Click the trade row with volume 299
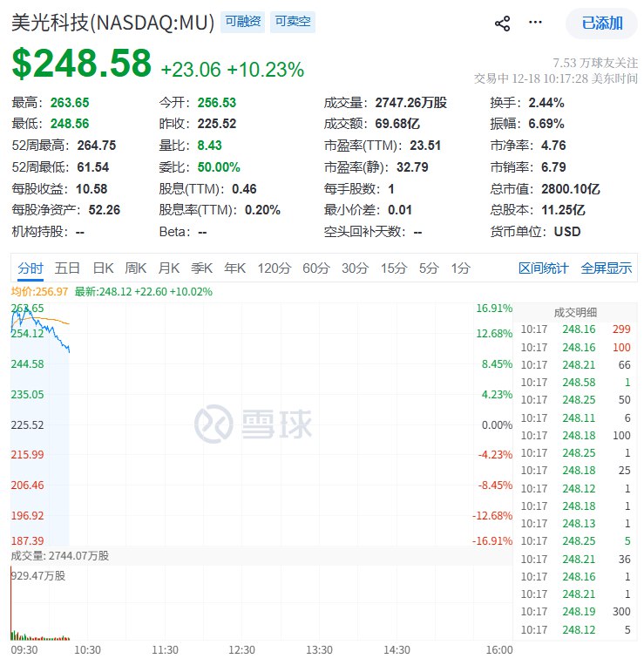The image size is (644, 672). click(575, 329)
